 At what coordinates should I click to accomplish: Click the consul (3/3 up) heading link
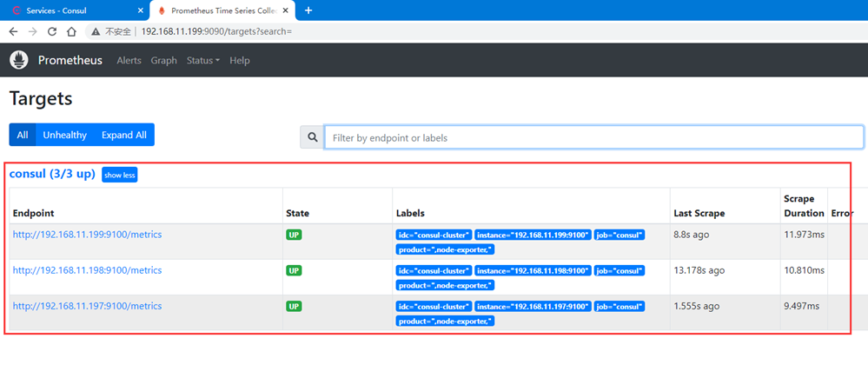point(53,174)
